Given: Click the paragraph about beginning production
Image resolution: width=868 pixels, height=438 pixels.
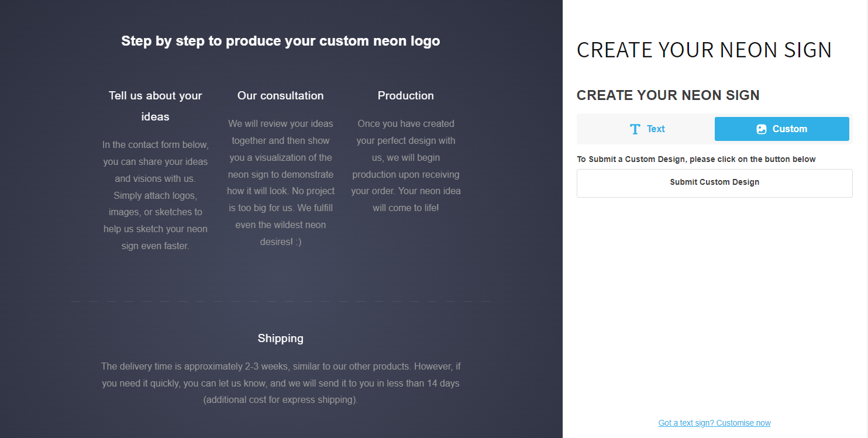Looking at the screenshot, I should point(405,165).
